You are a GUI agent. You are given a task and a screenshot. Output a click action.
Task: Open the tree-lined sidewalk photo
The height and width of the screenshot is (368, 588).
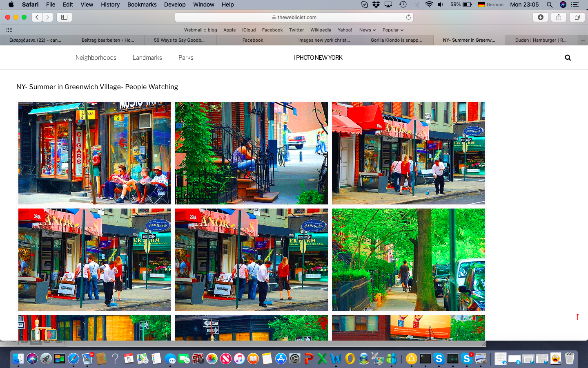[408, 260]
